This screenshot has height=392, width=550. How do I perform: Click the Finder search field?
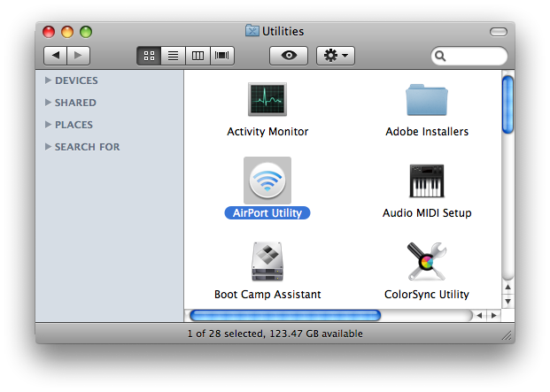click(x=469, y=56)
